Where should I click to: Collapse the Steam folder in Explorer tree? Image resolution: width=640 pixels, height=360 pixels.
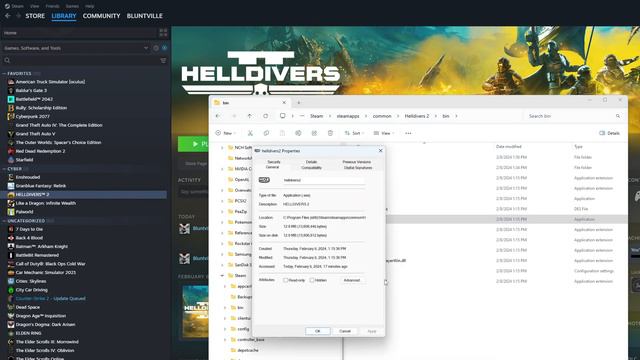[222, 276]
